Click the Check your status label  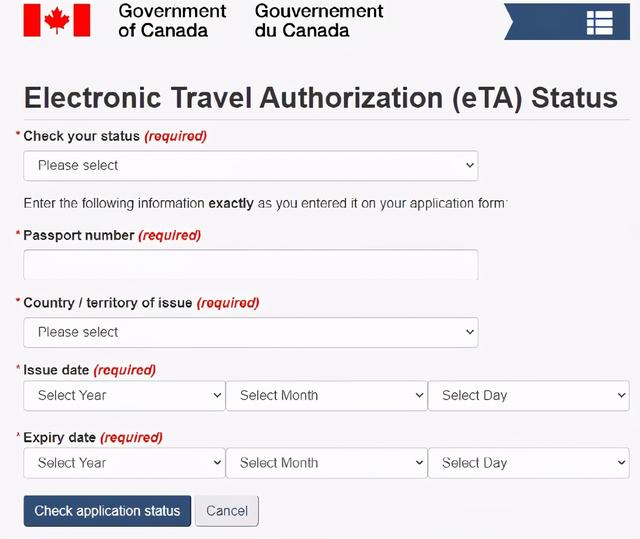coord(82,136)
